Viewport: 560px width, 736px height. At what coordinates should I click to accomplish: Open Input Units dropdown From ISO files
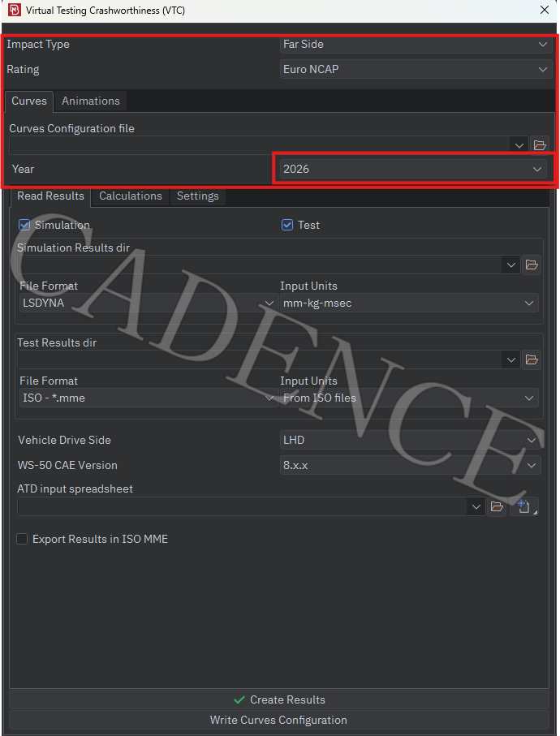409,398
